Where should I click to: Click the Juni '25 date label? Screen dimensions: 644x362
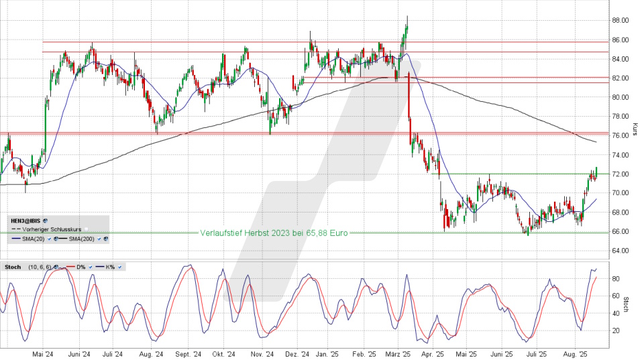click(x=502, y=354)
